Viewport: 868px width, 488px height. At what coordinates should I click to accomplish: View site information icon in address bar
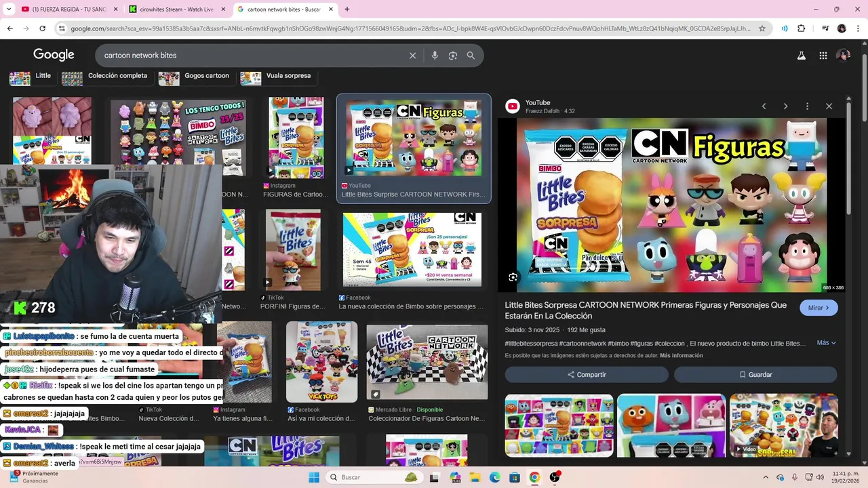tap(62, 28)
